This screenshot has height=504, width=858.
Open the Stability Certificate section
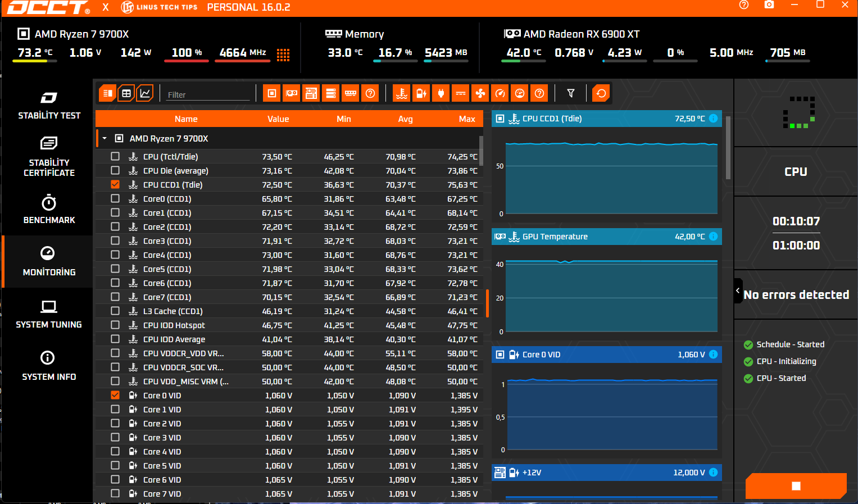click(49, 157)
